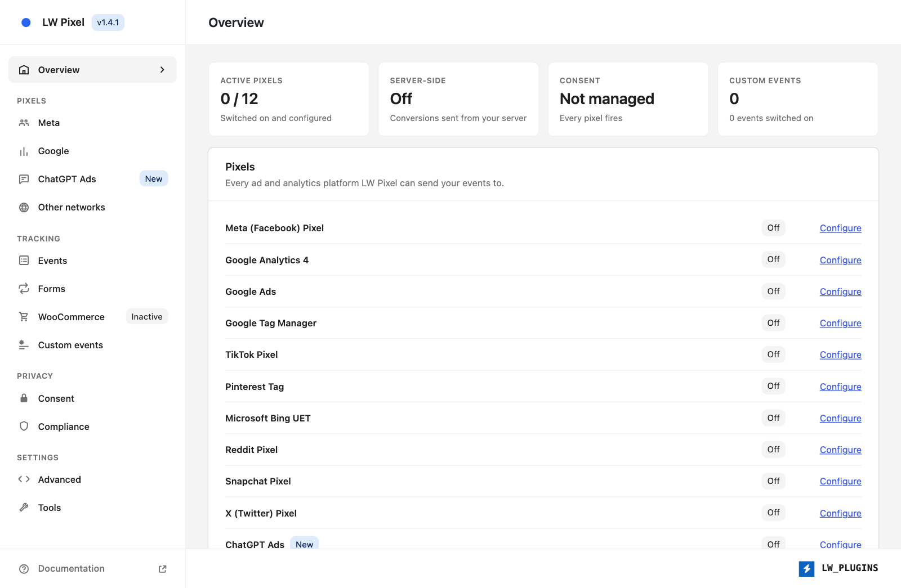Click the Overview home icon in sidebar
901x588 pixels.
click(x=24, y=70)
